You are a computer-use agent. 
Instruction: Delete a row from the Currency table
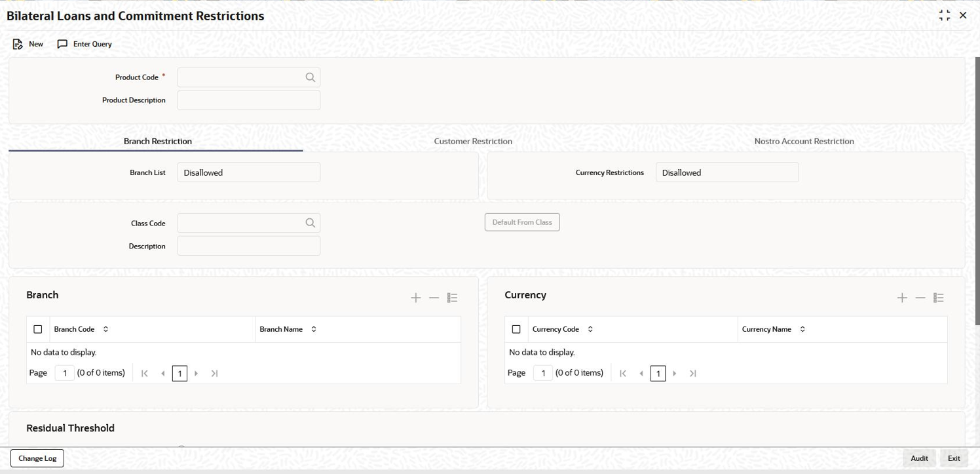(x=920, y=298)
